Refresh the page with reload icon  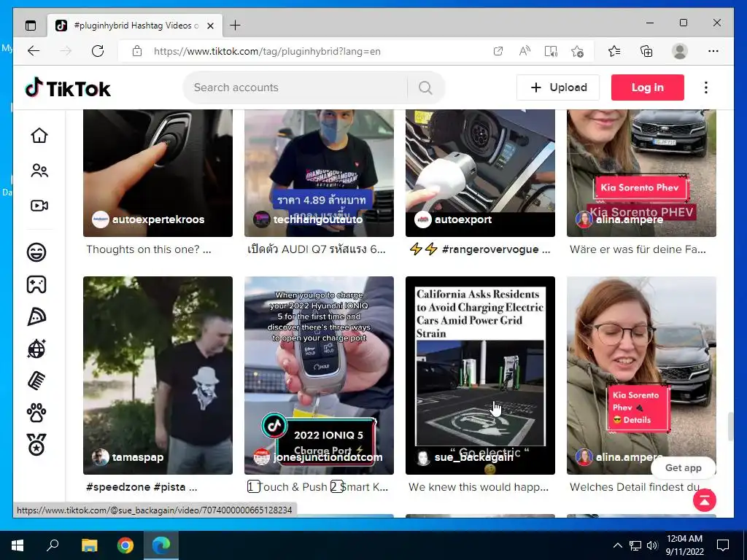[98, 51]
